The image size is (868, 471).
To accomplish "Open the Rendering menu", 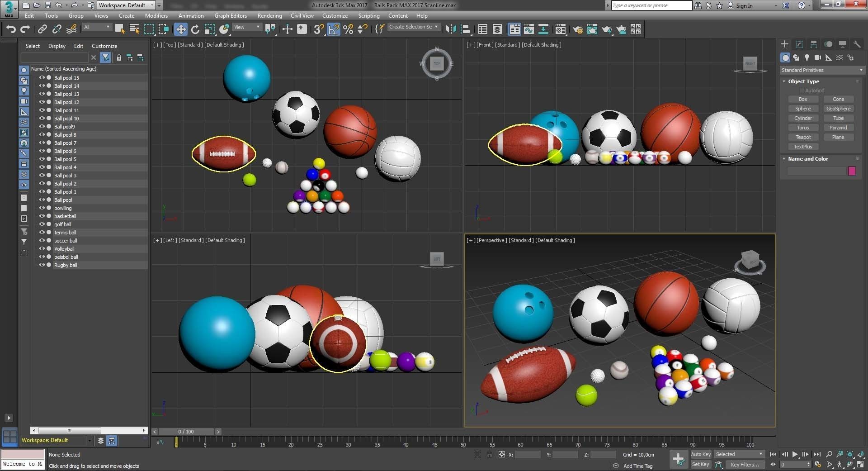I will pos(269,16).
